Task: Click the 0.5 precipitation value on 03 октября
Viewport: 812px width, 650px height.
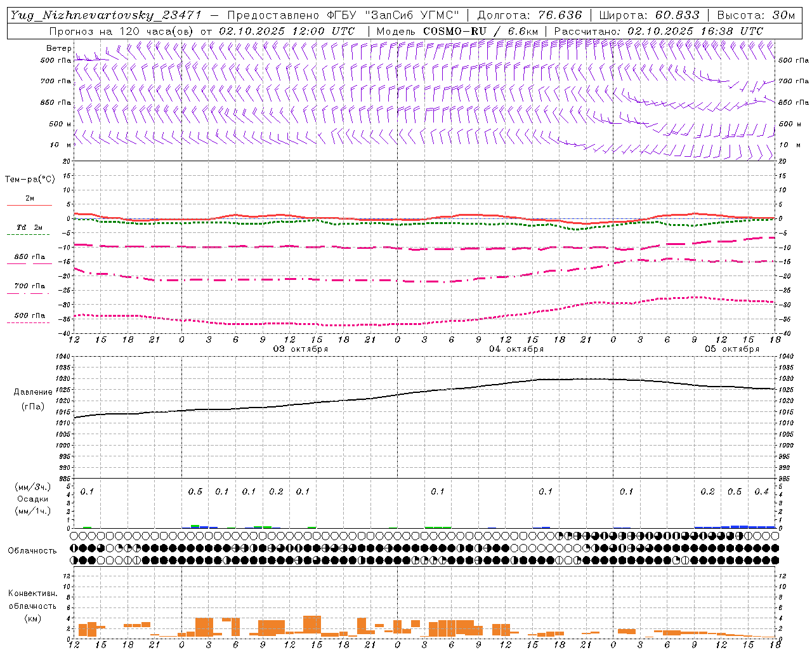Action: 195,492
